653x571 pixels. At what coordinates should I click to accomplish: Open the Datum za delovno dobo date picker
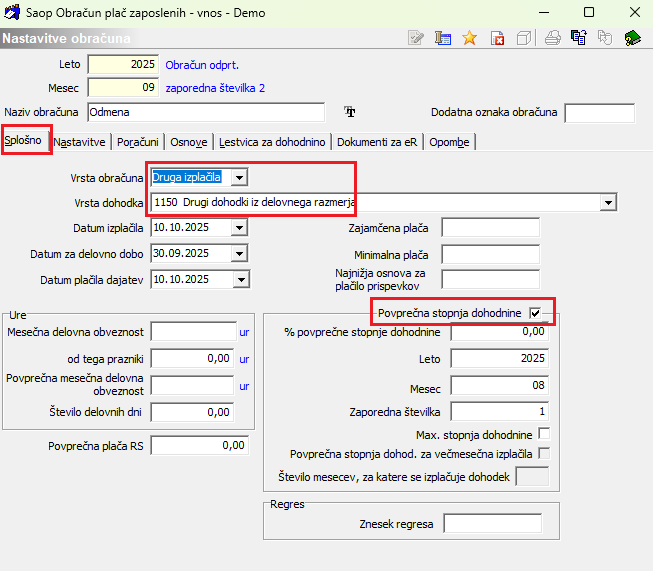click(239, 254)
